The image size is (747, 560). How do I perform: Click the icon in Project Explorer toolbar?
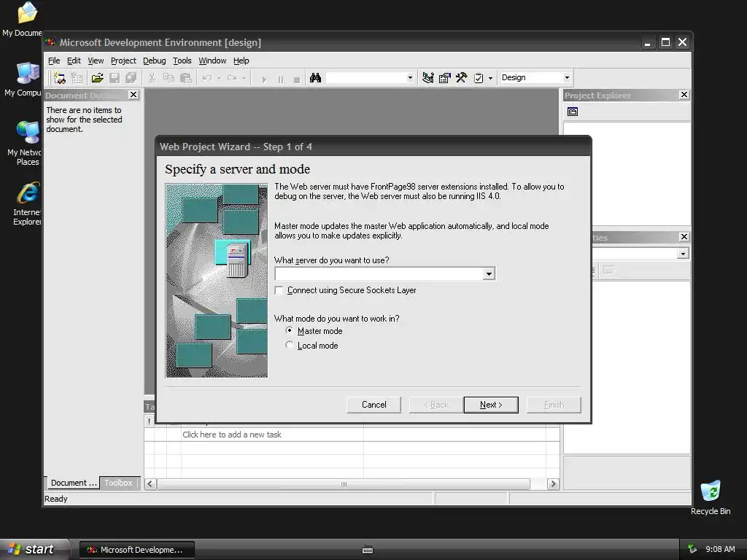pyautogui.click(x=573, y=112)
